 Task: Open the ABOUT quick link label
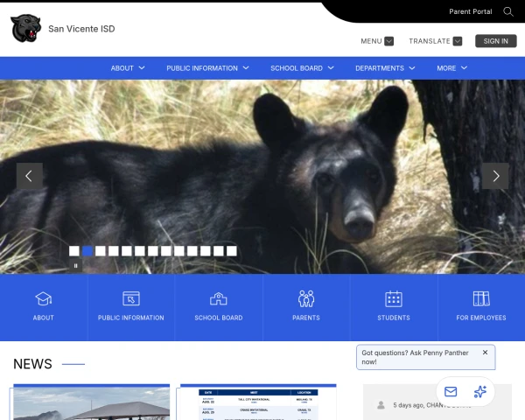(44, 318)
